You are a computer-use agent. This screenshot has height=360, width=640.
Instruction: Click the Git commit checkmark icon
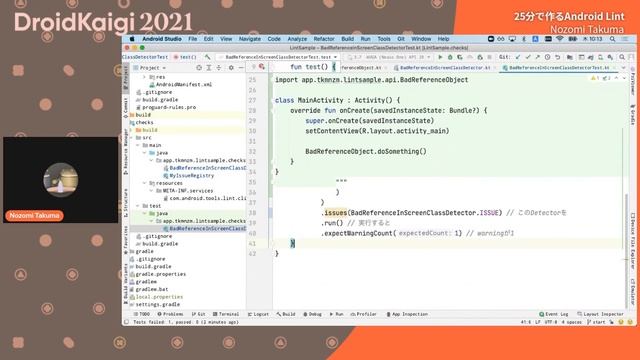click(x=528, y=57)
